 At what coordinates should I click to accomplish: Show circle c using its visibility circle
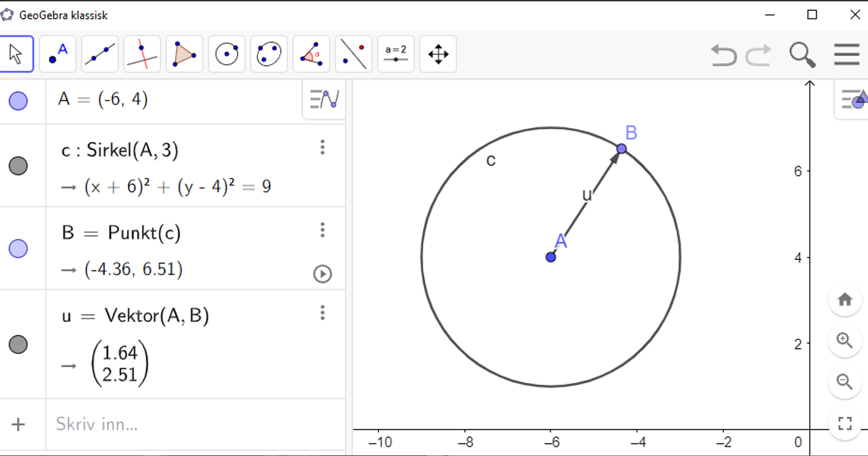(20, 166)
